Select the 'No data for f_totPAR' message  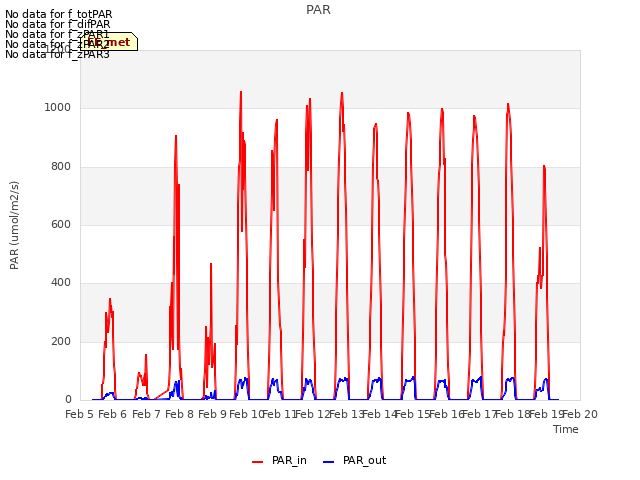point(58,14)
